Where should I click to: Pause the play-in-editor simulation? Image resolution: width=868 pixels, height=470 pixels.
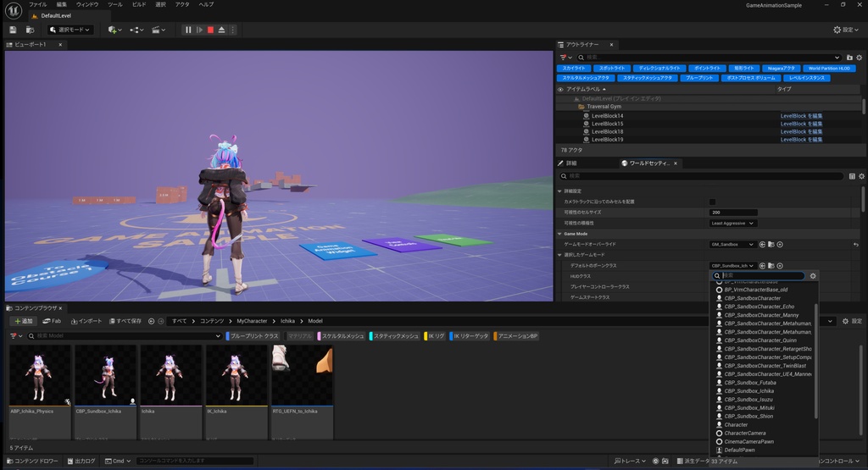188,30
